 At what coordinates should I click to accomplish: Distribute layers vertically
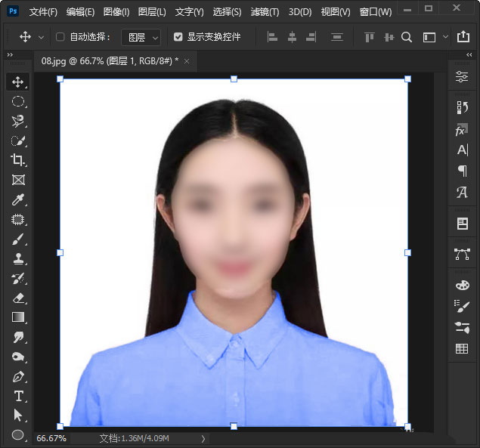[337, 37]
